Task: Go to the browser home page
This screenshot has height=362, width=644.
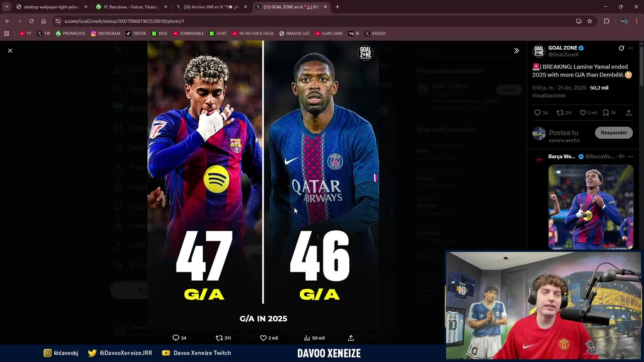Action: [x=43, y=21]
